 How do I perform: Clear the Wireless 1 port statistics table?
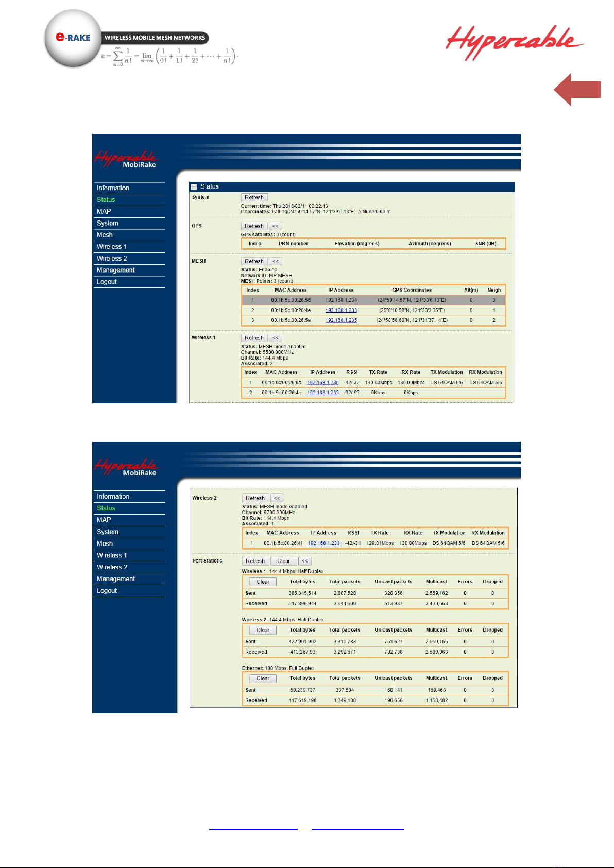coord(263,582)
